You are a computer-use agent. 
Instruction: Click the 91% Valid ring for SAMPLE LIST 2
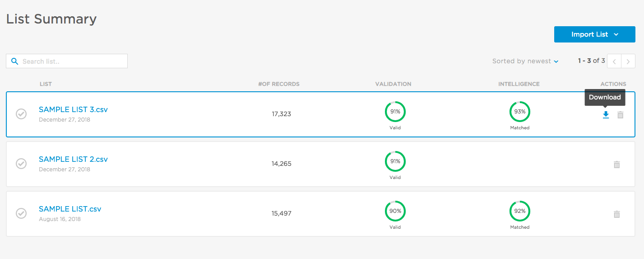395,161
